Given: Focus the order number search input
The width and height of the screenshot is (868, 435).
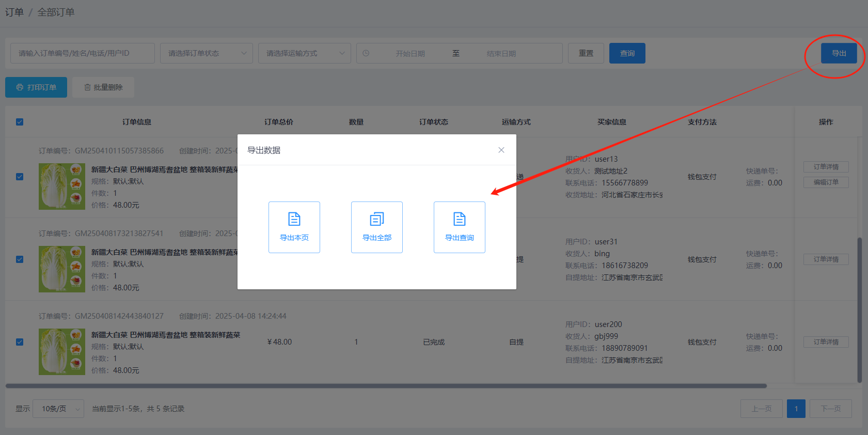Looking at the screenshot, I should pyautogui.click(x=83, y=53).
